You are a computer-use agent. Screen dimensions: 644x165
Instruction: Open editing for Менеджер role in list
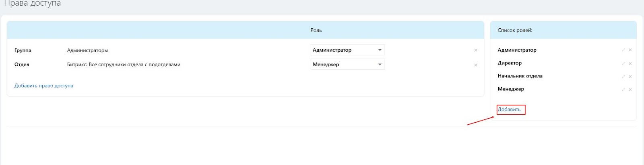(623, 89)
